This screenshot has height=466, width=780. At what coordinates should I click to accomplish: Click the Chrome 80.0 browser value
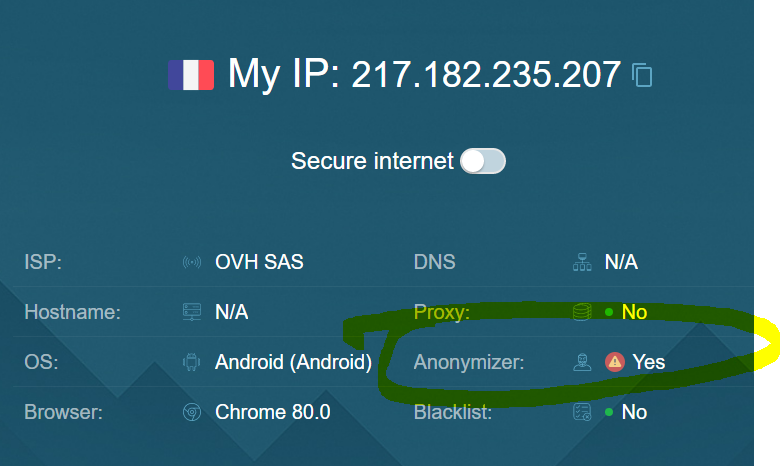tap(272, 412)
